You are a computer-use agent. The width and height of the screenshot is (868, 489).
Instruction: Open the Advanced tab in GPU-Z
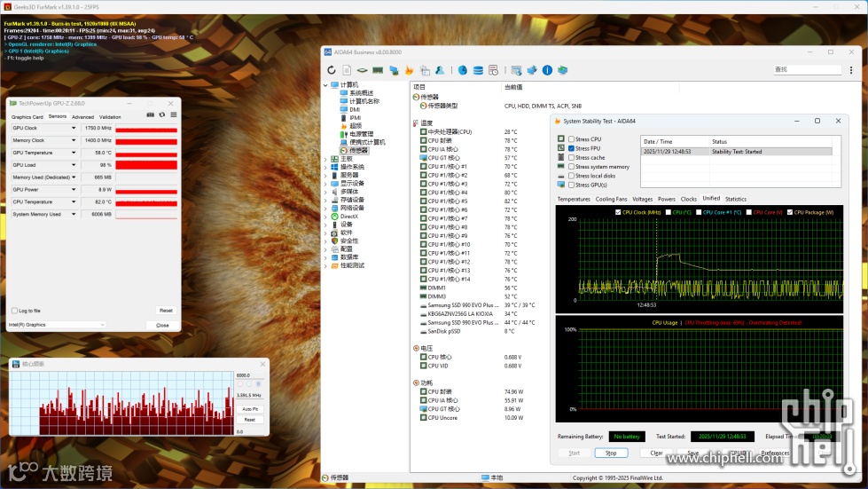click(x=82, y=117)
